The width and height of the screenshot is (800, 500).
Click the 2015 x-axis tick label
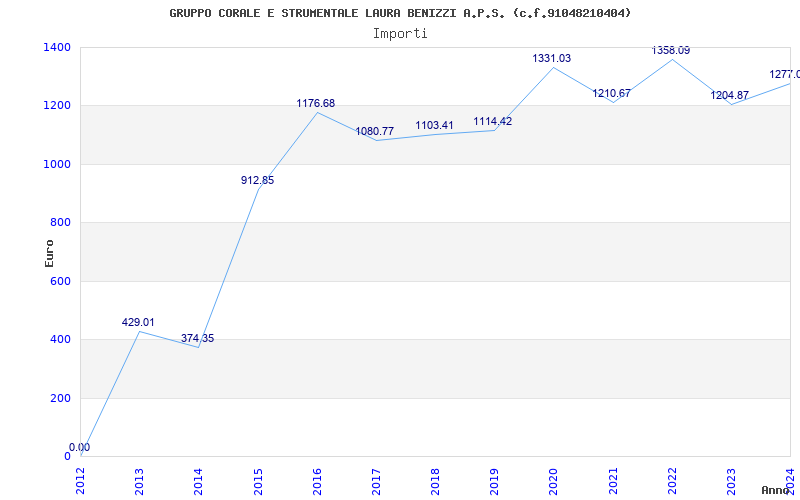point(258,482)
